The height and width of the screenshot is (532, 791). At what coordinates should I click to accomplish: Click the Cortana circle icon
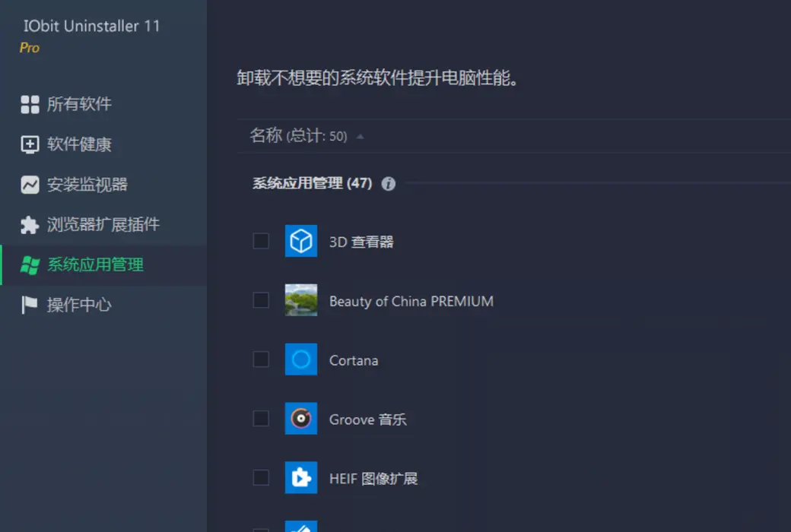pos(301,359)
